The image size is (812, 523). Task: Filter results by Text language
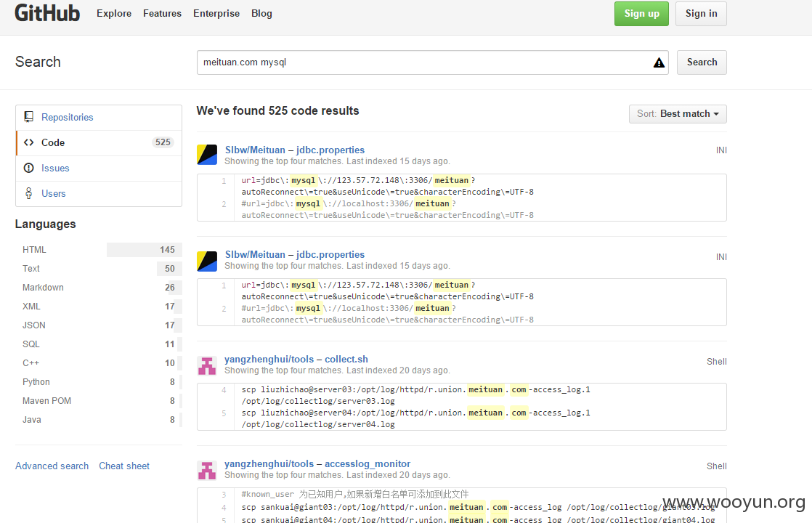click(x=99, y=268)
